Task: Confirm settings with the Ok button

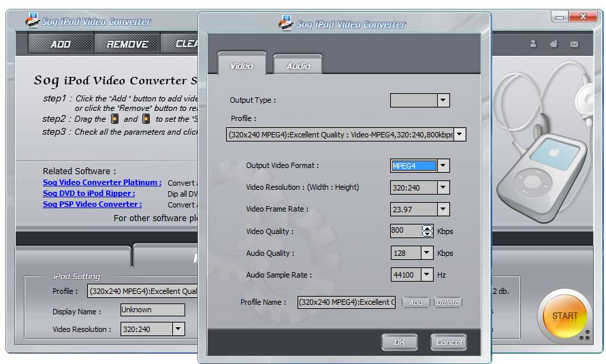Action: pyautogui.click(x=399, y=342)
